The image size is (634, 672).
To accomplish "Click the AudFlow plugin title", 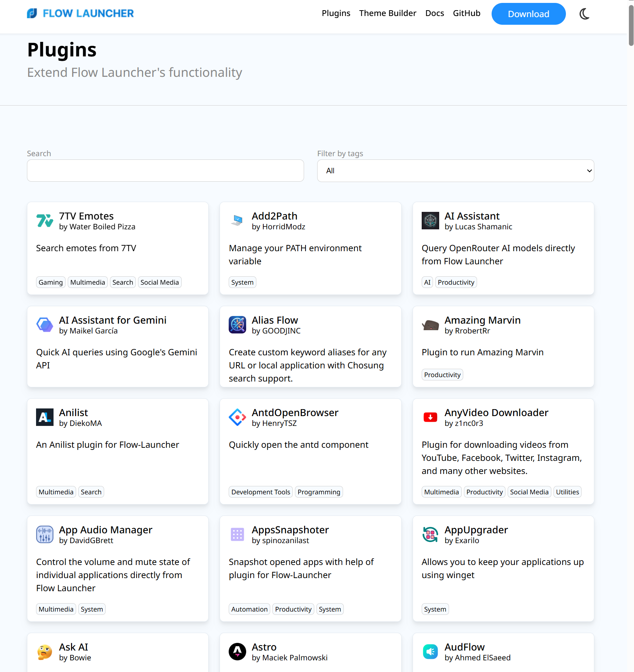I will 465,647.
